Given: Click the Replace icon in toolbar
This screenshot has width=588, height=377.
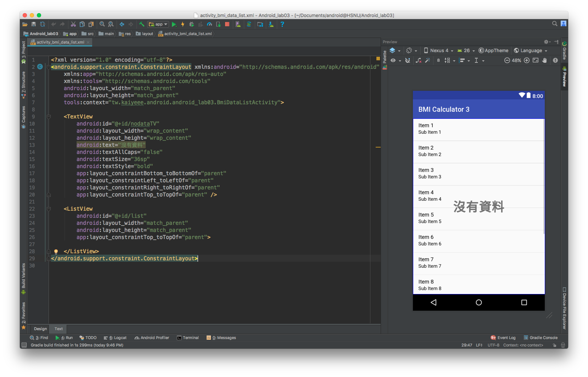Looking at the screenshot, I should click(111, 24).
